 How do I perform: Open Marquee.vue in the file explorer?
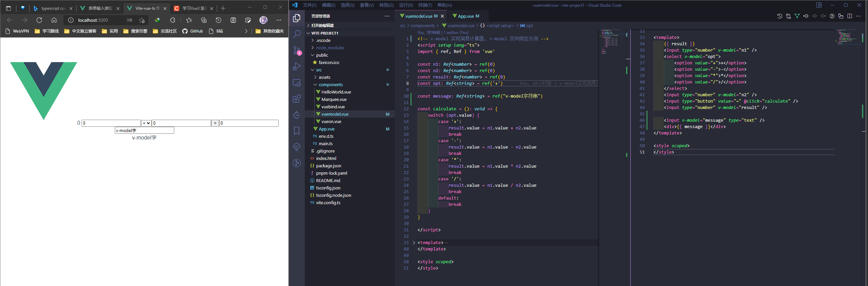tap(349, 100)
